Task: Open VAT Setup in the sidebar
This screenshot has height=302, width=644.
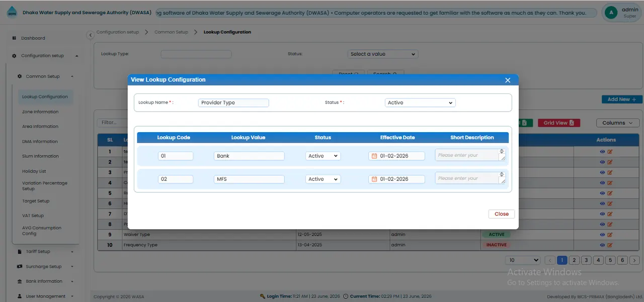Action: tap(33, 216)
